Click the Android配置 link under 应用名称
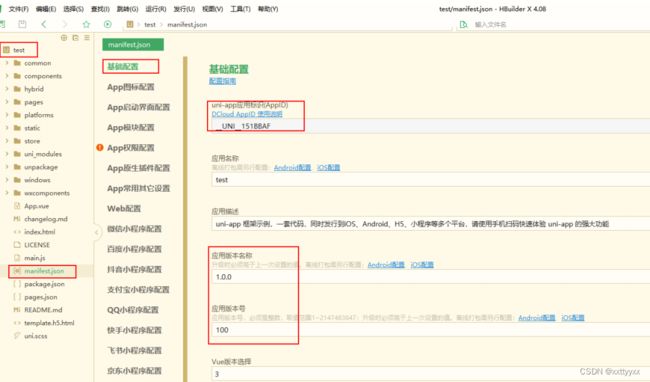This screenshot has width=650, height=382. [x=292, y=168]
